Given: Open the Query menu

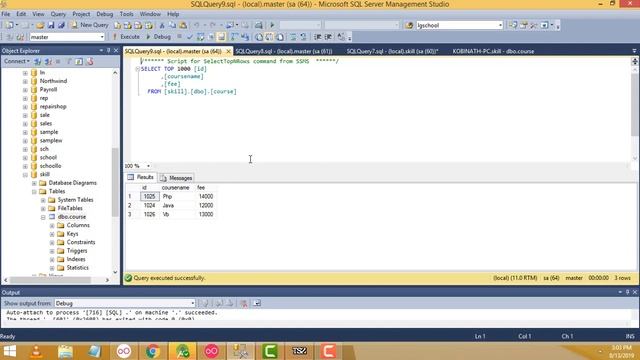Looking at the screenshot, I should 58,14.
